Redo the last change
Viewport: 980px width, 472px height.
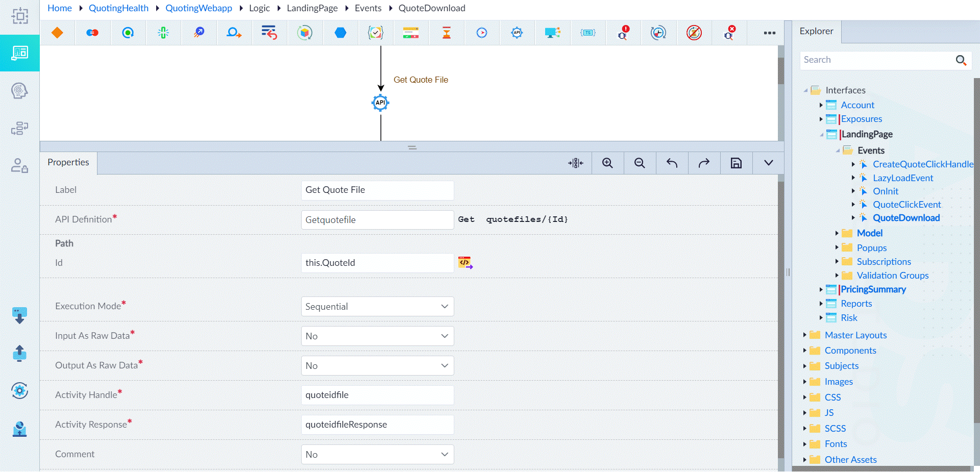[x=704, y=163]
